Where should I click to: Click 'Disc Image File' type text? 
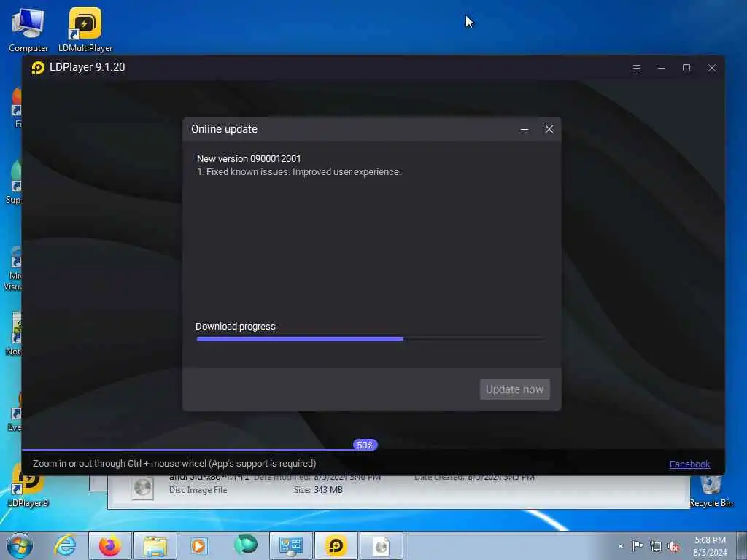point(198,489)
